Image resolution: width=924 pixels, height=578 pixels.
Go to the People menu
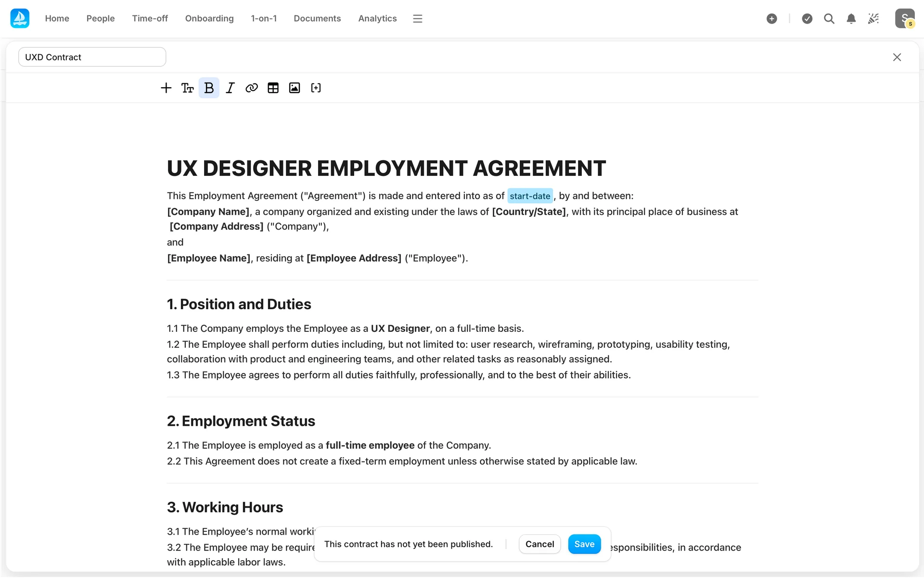[101, 18]
